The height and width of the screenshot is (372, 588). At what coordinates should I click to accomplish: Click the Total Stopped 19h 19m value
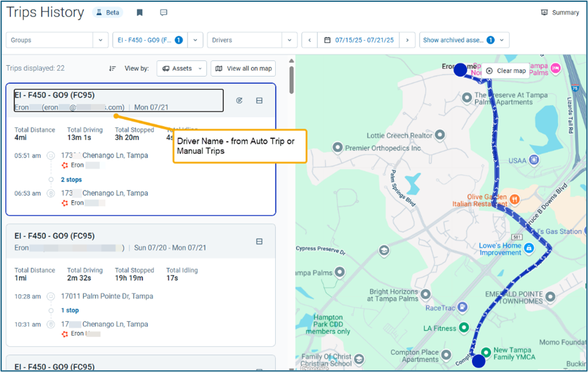129,279
